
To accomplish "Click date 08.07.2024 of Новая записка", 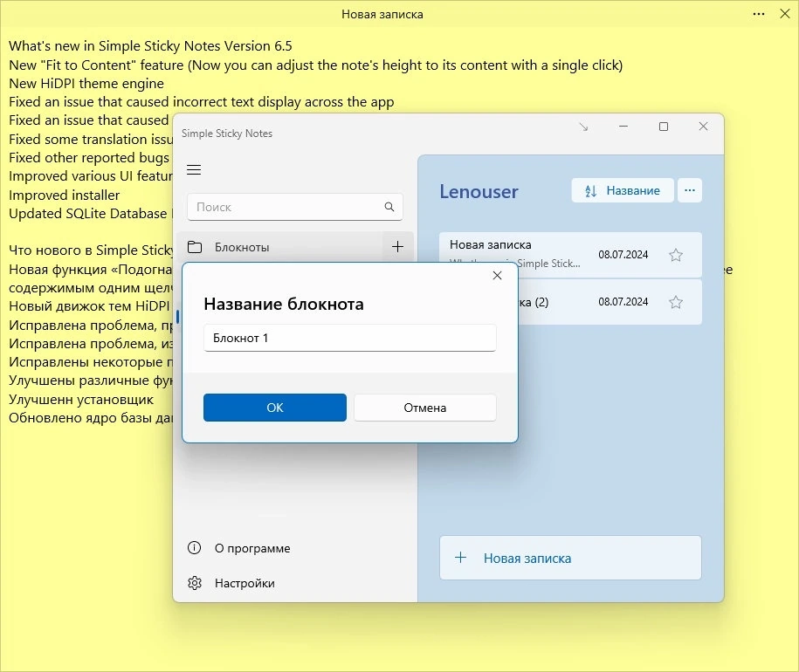I will point(623,255).
